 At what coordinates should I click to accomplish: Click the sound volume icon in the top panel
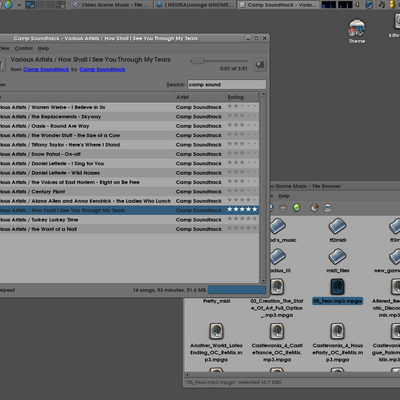[358, 5]
